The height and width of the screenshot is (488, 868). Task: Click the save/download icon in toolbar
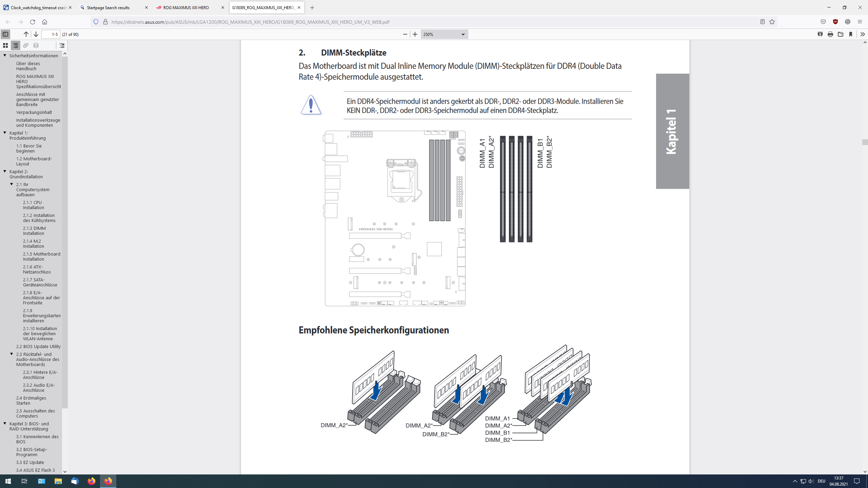click(x=841, y=34)
